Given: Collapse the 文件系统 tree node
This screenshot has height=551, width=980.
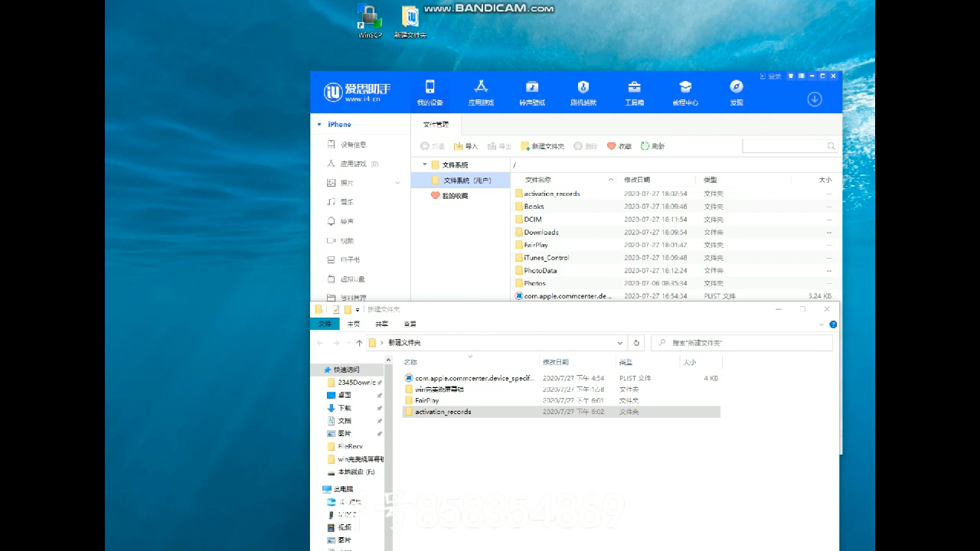Looking at the screenshot, I should (425, 165).
